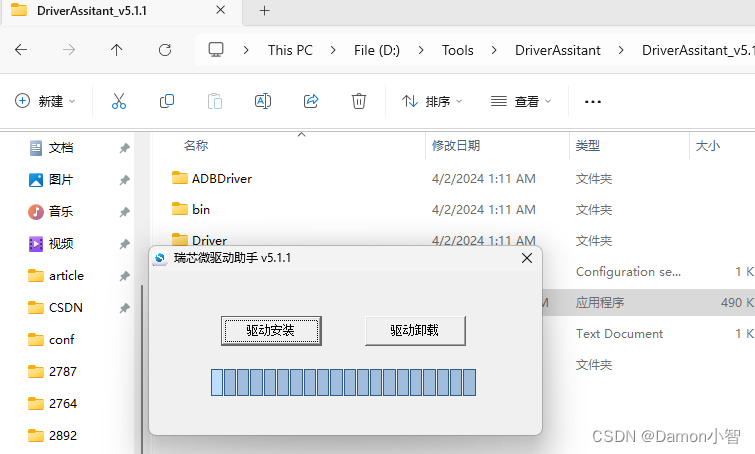Click the 驱动卸载 button

click(415, 331)
